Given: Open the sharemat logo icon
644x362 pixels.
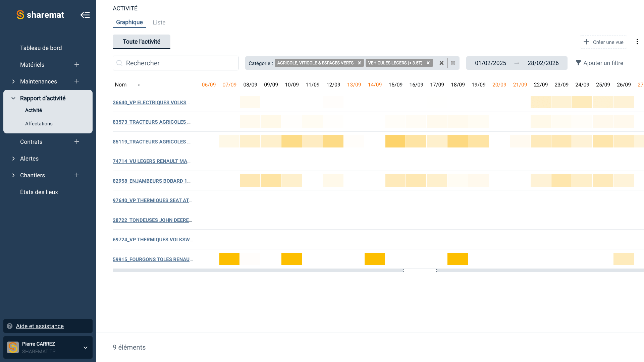Looking at the screenshot, I should 20,14.
